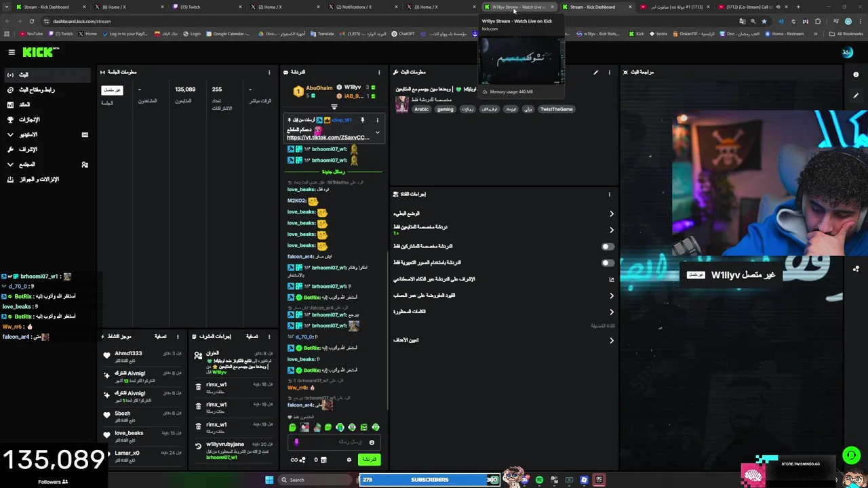The height and width of the screenshot is (488, 868).
Task: Click 5bozh follow activity entry
Action: pos(143,415)
